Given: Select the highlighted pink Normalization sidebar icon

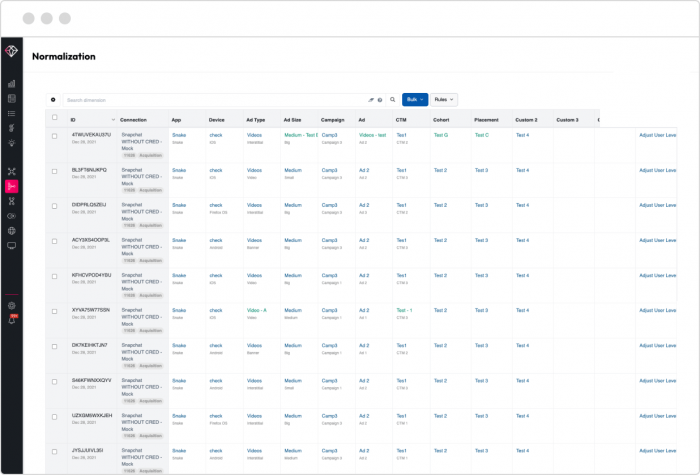Looking at the screenshot, I should pos(12,186).
